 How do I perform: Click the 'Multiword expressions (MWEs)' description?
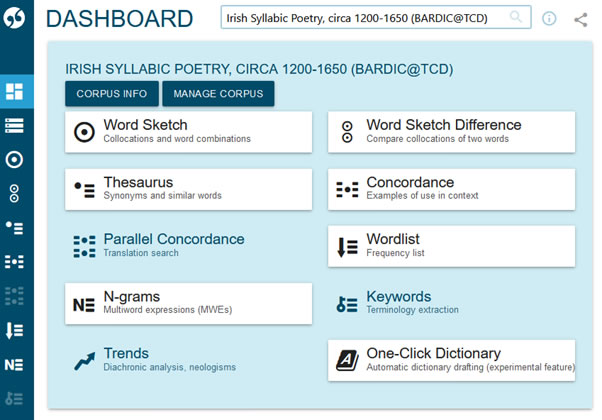[168, 310]
